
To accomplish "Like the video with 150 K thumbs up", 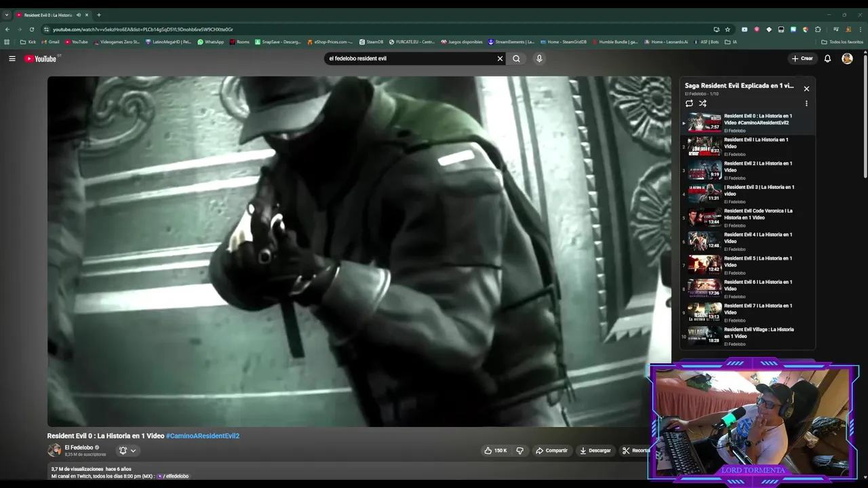I will tap(495, 450).
